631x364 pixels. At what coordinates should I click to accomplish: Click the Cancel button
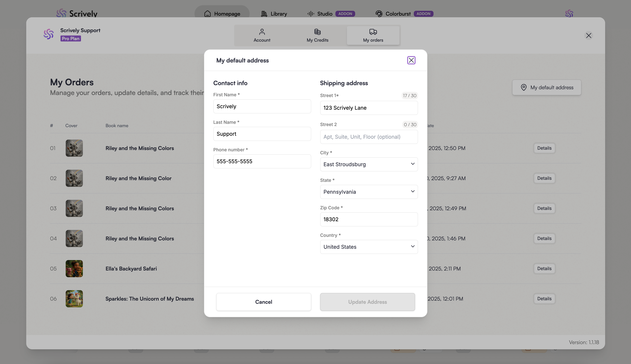264,302
